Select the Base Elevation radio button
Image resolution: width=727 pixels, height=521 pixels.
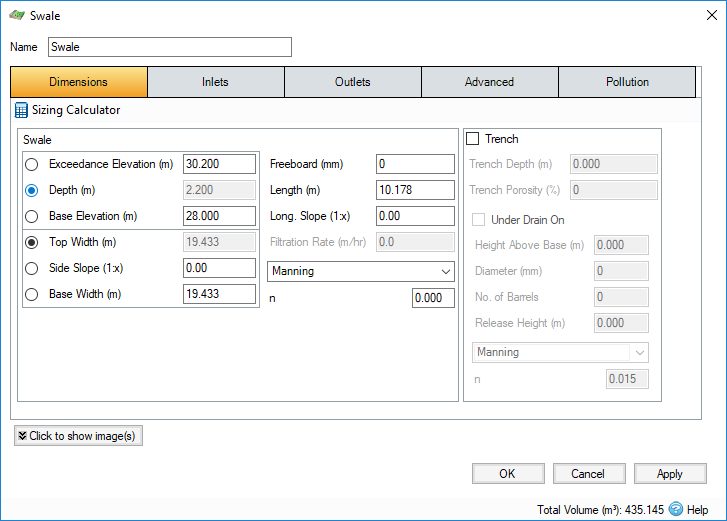pos(33,216)
